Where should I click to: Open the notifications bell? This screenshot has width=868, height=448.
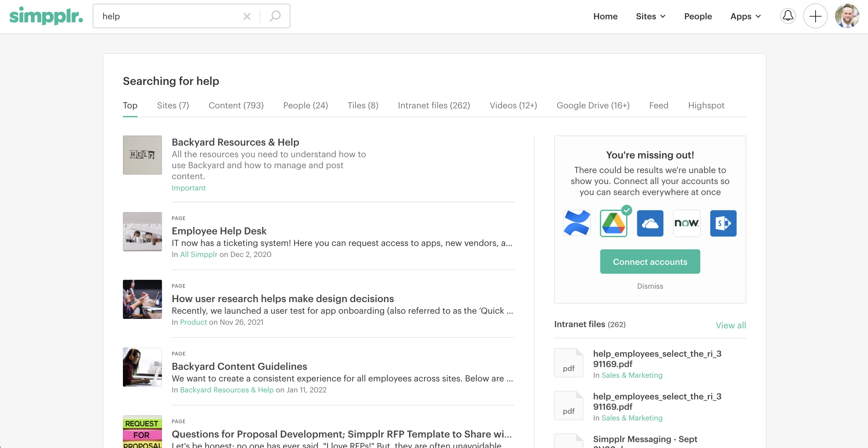pyautogui.click(x=788, y=16)
